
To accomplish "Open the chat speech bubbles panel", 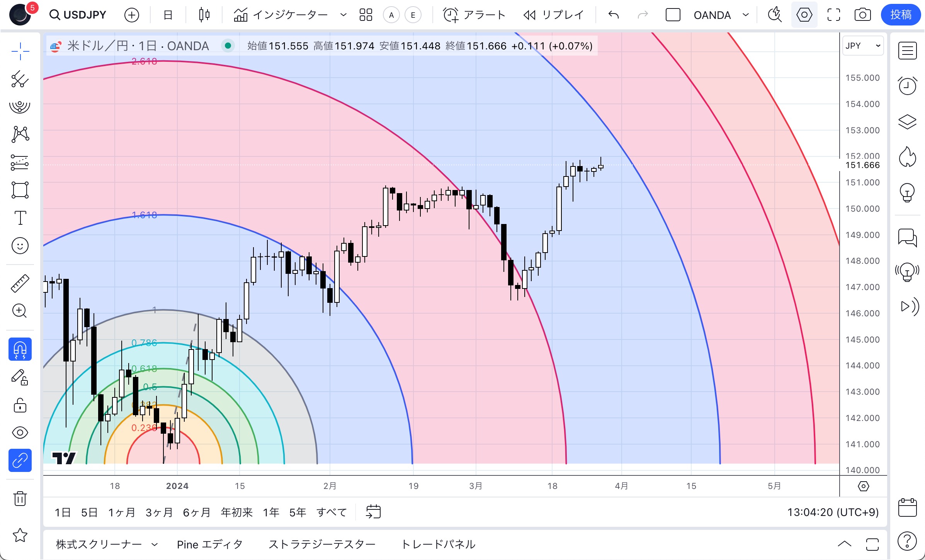I will tap(907, 237).
